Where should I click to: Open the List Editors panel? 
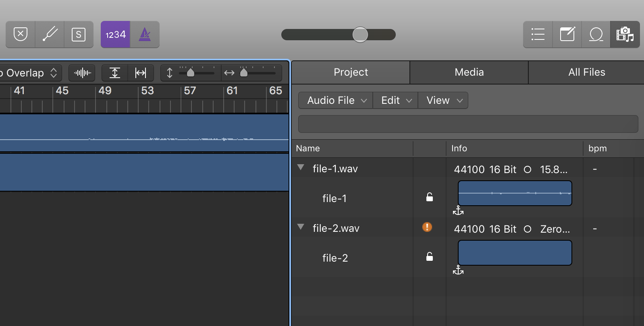tap(538, 35)
